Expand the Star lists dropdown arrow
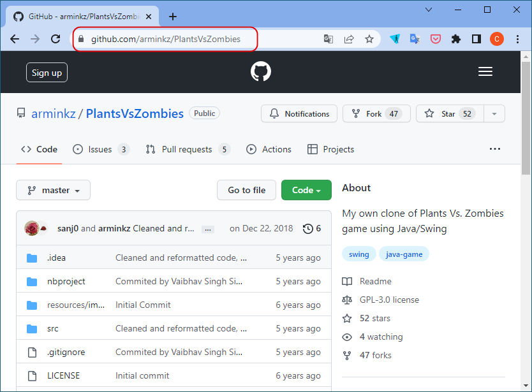 [494, 113]
